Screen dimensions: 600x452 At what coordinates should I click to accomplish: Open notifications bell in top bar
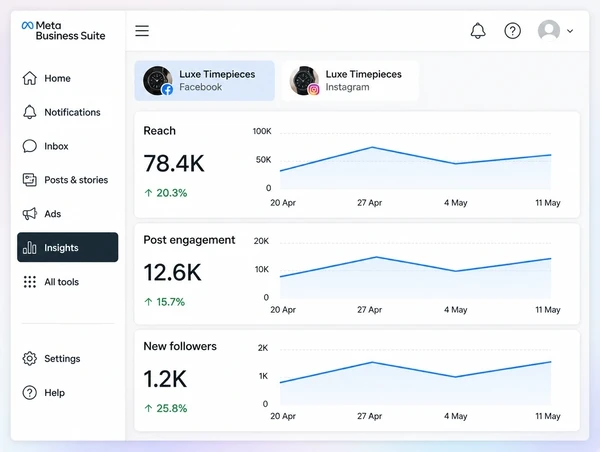click(478, 31)
